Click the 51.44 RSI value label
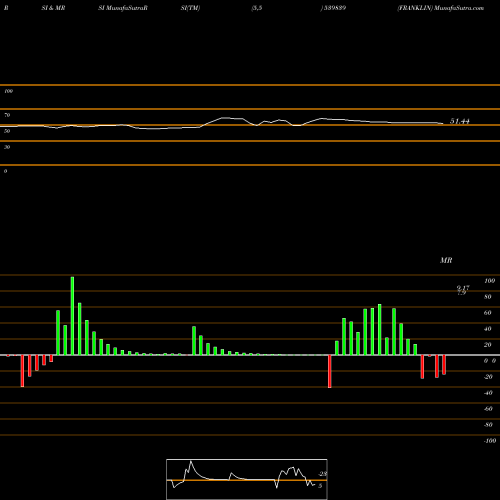This screenshot has height=500, width=500. (x=460, y=121)
